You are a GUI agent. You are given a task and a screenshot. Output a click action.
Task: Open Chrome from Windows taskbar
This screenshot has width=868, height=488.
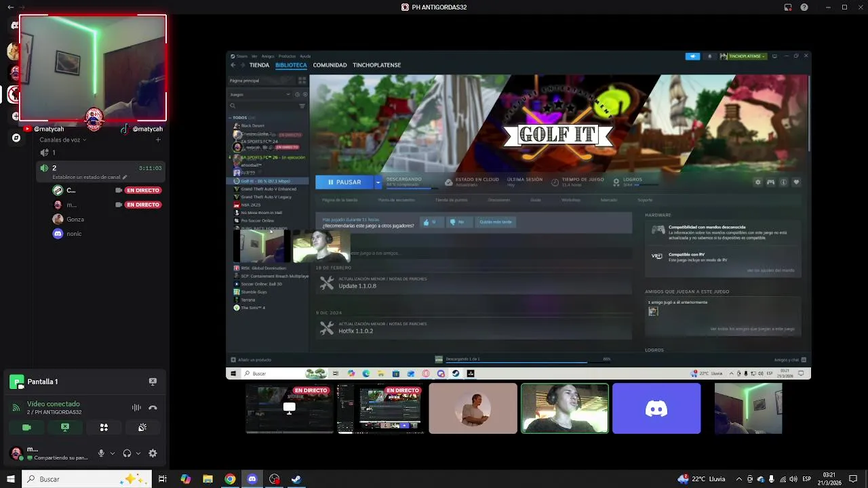(x=230, y=479)
